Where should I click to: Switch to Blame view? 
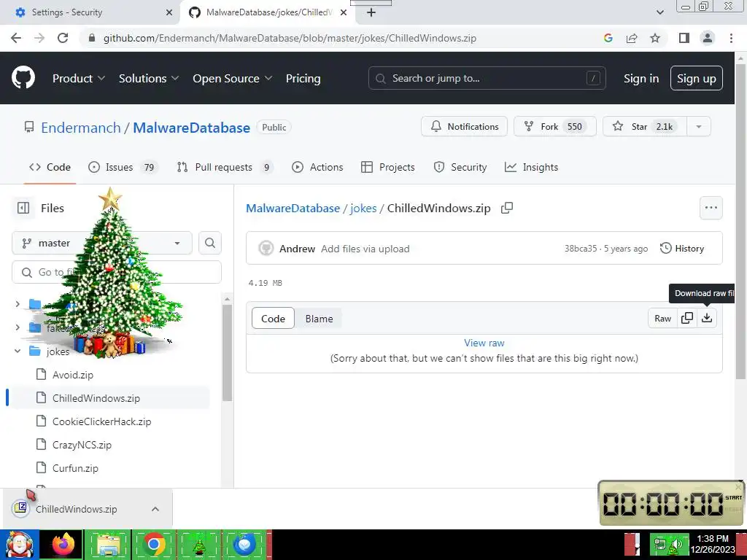point(320,319)
